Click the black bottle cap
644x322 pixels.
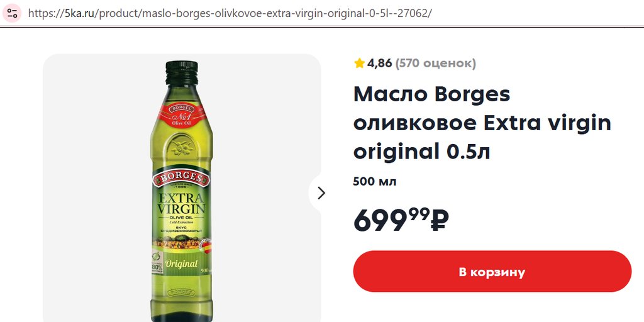[182, 72]
